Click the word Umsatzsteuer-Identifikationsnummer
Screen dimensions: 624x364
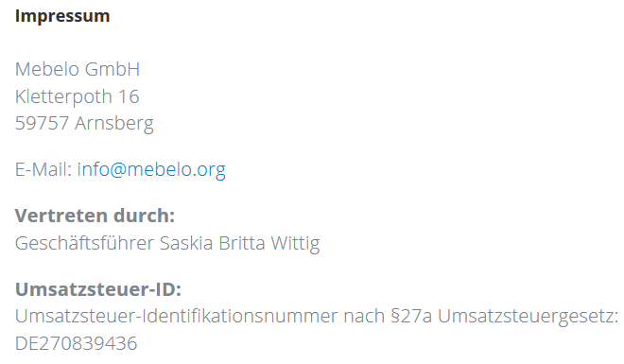(176, 317)
